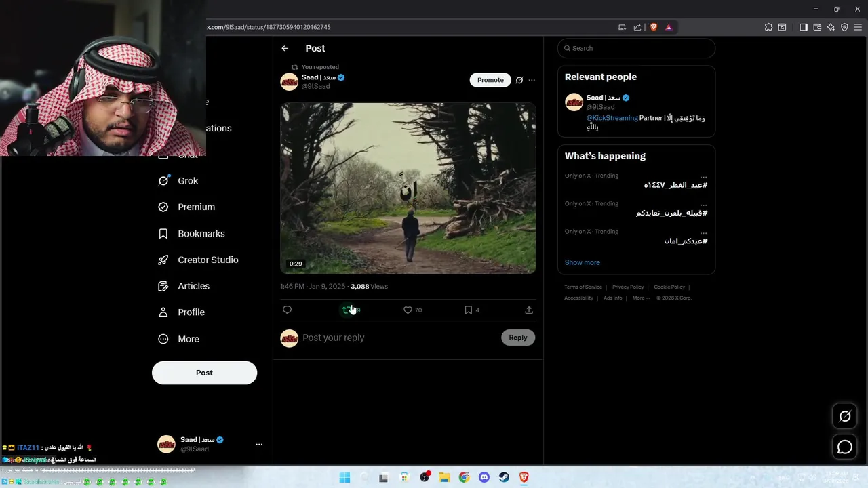868x488 pixels.
Task: Go back with the Post arrow
Action: pos(285,48)
